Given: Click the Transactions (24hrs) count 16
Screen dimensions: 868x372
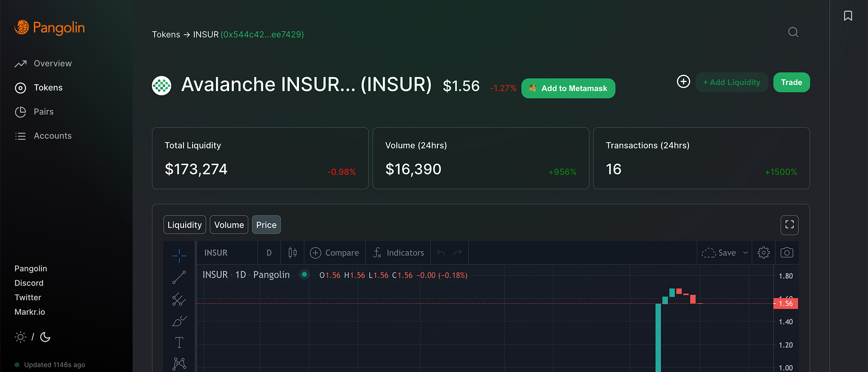Looking at the screenshot, I should click(614, 169).
